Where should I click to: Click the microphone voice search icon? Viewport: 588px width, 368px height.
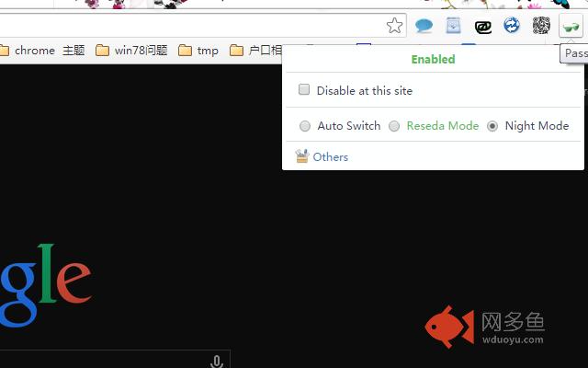pos(217,362)
